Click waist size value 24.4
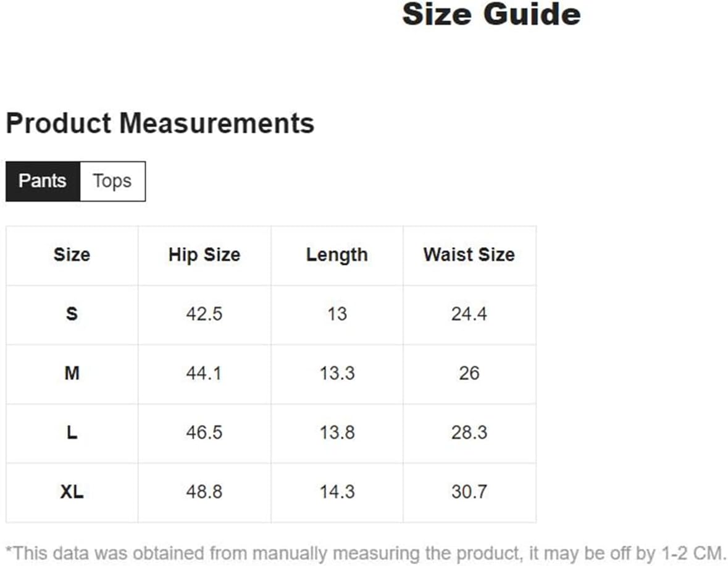The height and width of the screenshot is (566, 728). pyautogui.click(x=469, y=314)
